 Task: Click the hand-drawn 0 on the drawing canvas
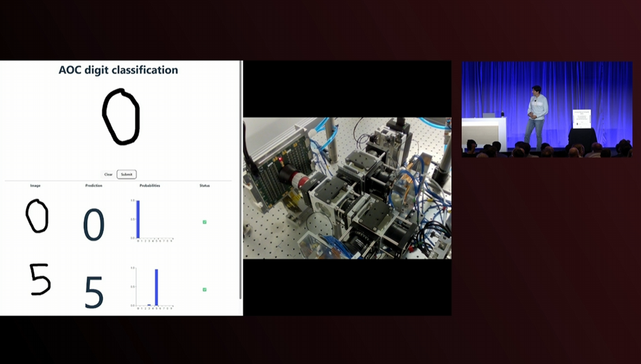pos(120,117)
